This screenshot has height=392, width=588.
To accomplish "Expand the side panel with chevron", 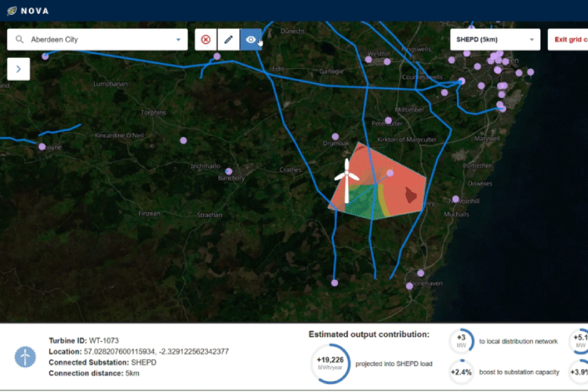I will point(18,69).
